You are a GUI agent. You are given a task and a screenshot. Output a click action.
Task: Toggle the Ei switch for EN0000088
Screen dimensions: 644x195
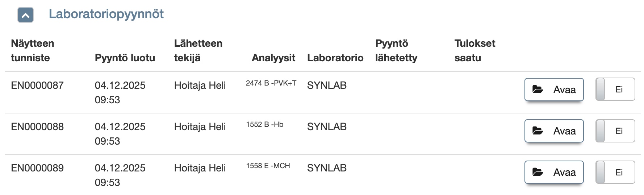[x=615, y=131]
